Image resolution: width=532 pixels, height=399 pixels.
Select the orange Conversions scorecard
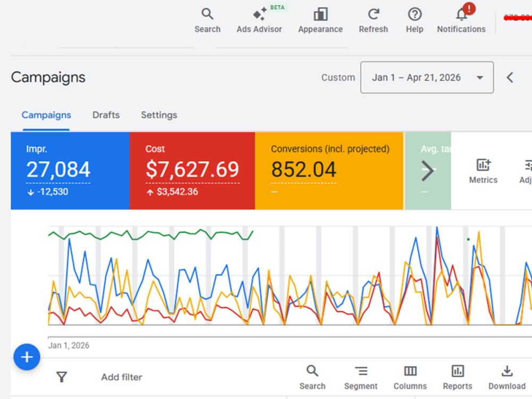pyautogui.click(x=329, y=171)
